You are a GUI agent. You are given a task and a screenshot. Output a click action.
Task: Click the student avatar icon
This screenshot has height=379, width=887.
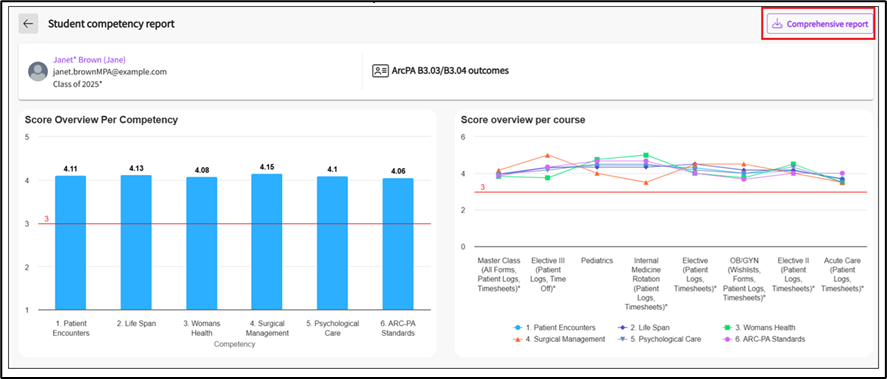click(38, 72)
